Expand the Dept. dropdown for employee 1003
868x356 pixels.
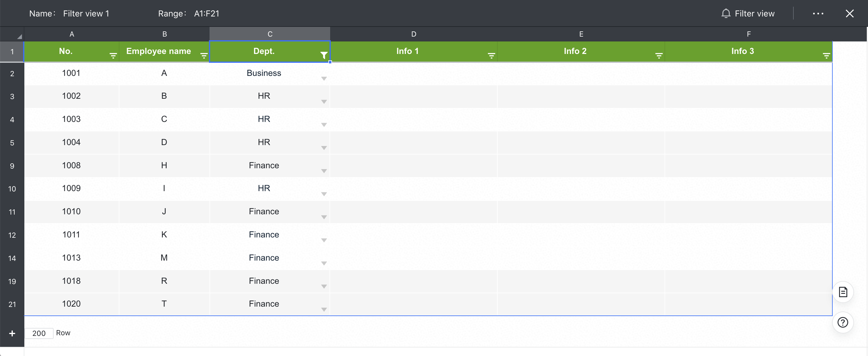tap(324, 125)
